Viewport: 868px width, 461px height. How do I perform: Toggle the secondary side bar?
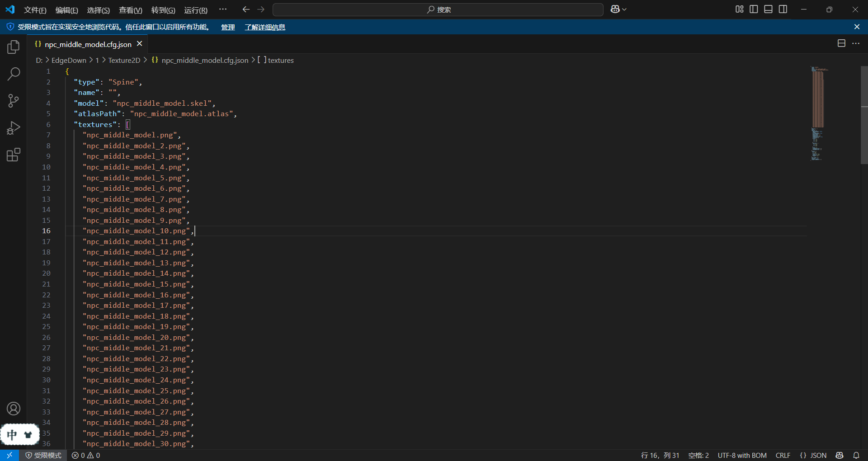pyautogui.click(x=783, y=9)
